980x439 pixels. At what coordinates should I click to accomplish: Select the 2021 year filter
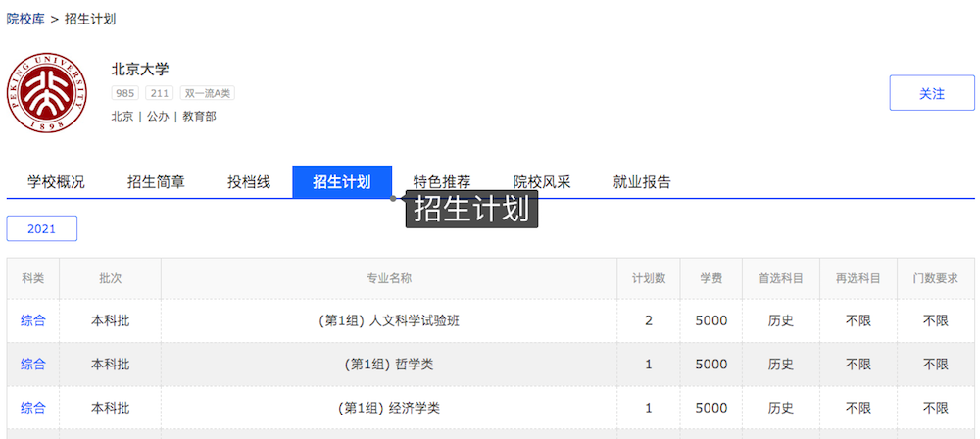click(x=42, y=228)
